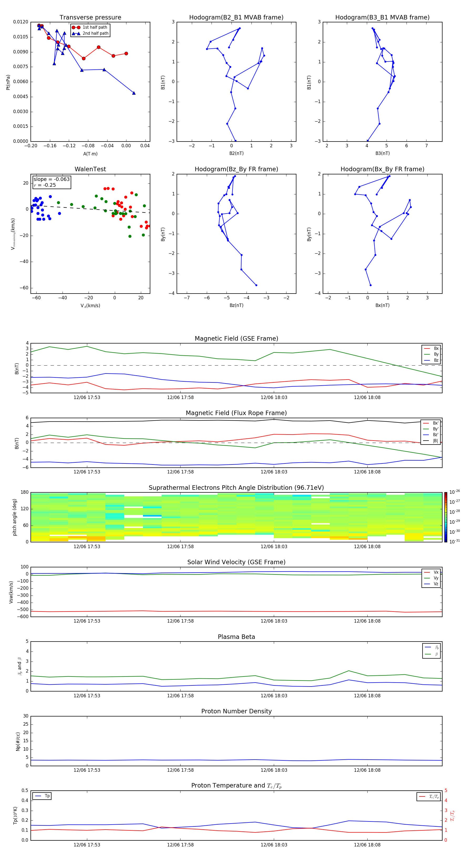Click "12/06 18:08" tick under the Plasma Beta plot
The image size is (473, 868).
(x=367, y=696)
